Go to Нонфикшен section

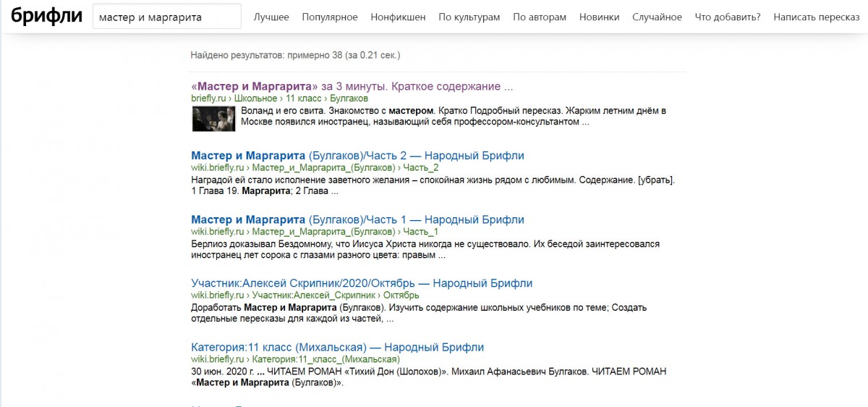[x=398, y=17]
